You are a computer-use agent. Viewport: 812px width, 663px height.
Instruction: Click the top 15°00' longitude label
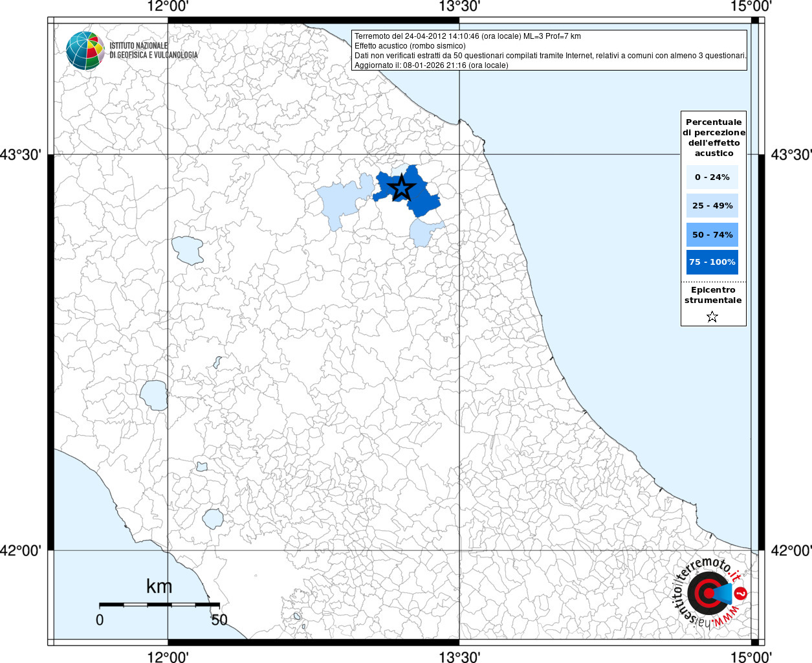[x=752, y=7]
